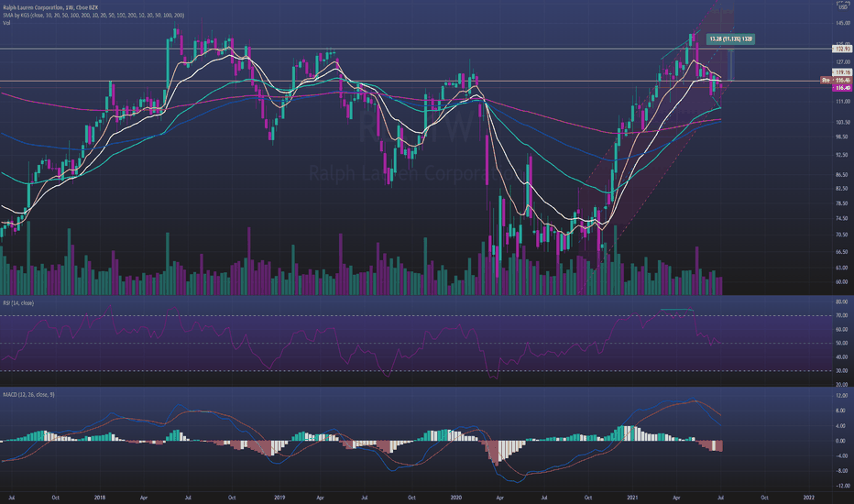Click the 82.50 price axis tick
This screenshot has height=504, width=854.
coord(843,189)
